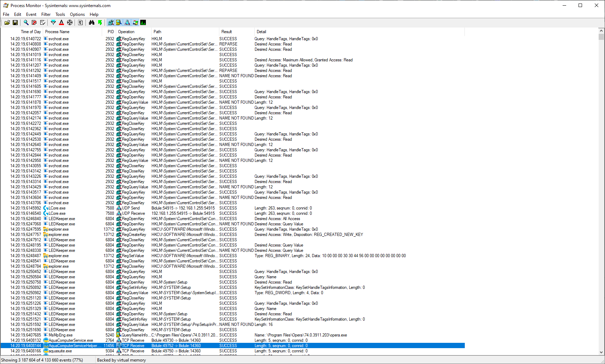Click the HKLM\SYSTEM\Setup\PnpSetupInPr... path cell
This screenshot has height=364, width=605.
point(185,324)
